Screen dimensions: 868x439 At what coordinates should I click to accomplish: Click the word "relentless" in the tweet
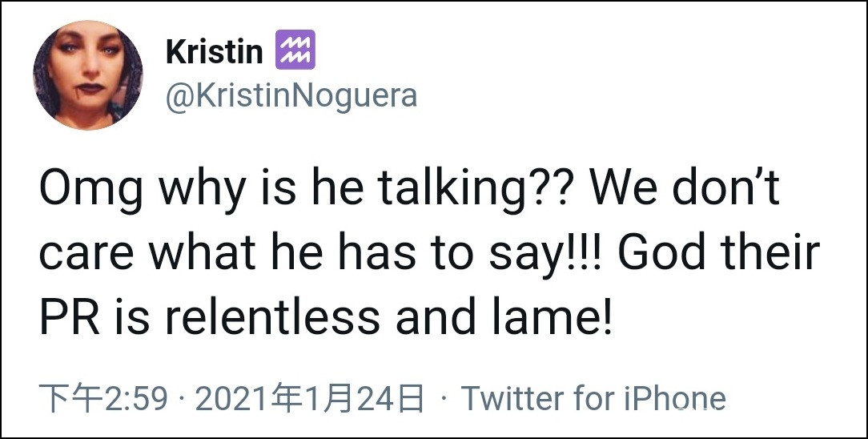[272, 316]
